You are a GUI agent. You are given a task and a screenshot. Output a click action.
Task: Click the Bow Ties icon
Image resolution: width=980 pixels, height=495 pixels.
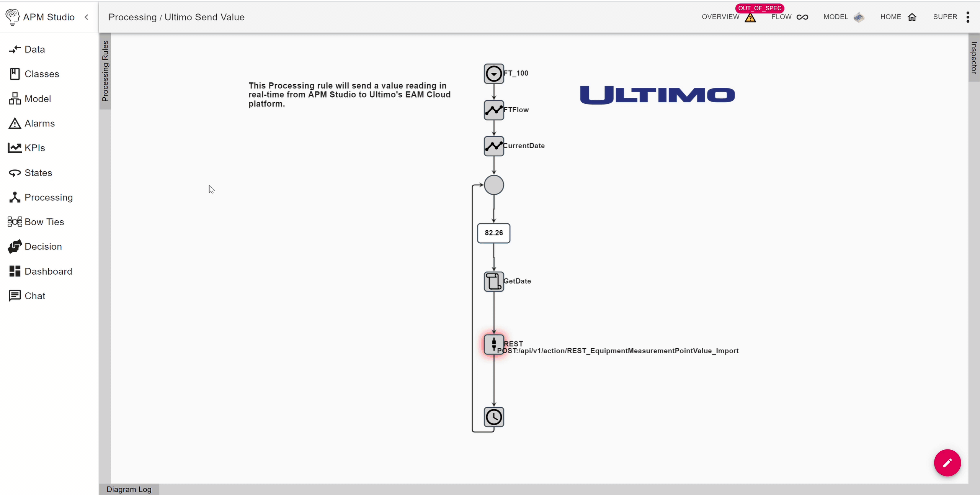coord(15,222)
